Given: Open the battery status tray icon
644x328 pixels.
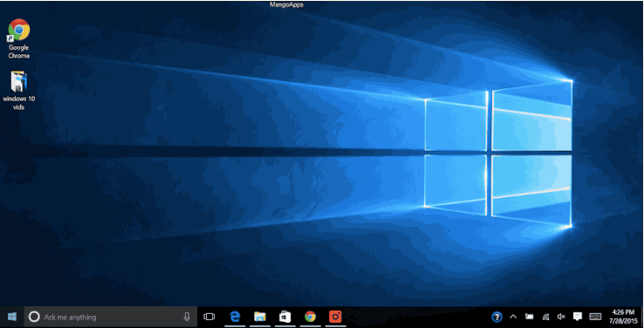Looking at the screenshot, I should click(x=530, y=317).
